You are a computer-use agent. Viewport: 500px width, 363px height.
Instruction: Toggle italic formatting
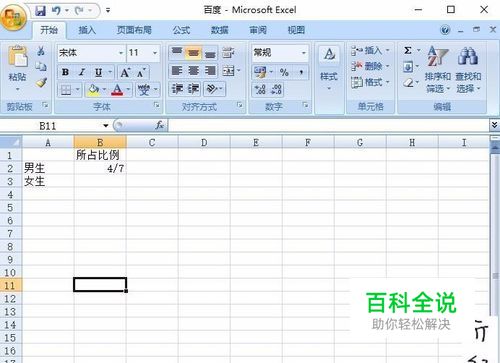tap(82, 72)
